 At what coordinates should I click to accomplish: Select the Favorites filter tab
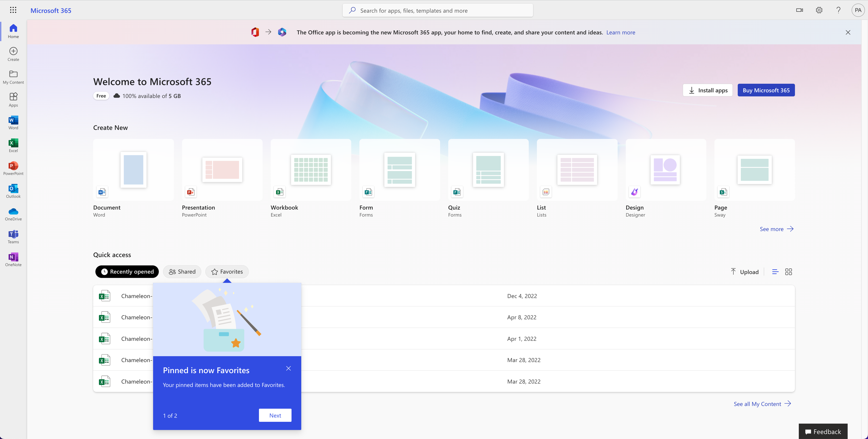click(227, 272)
